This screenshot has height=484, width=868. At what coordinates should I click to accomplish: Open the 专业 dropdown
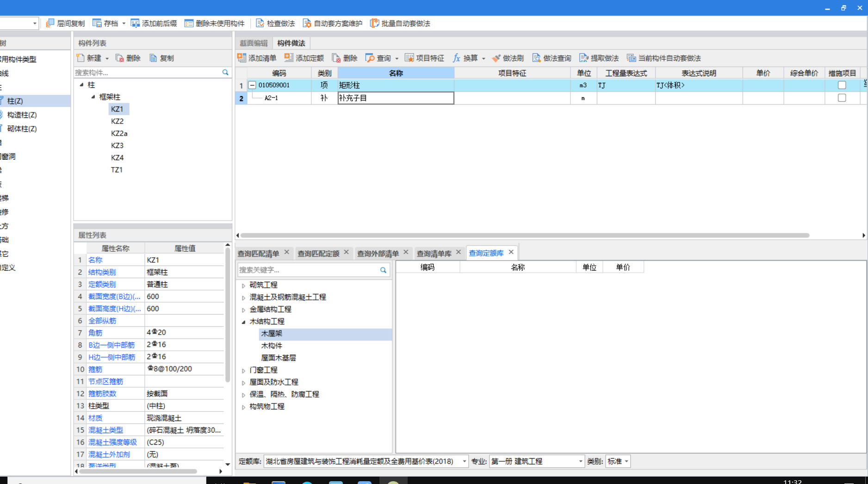(x=580, y=461)
